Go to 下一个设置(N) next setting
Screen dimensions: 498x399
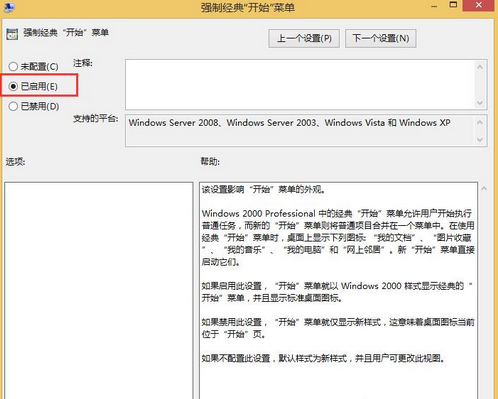(x=381, y=38)
